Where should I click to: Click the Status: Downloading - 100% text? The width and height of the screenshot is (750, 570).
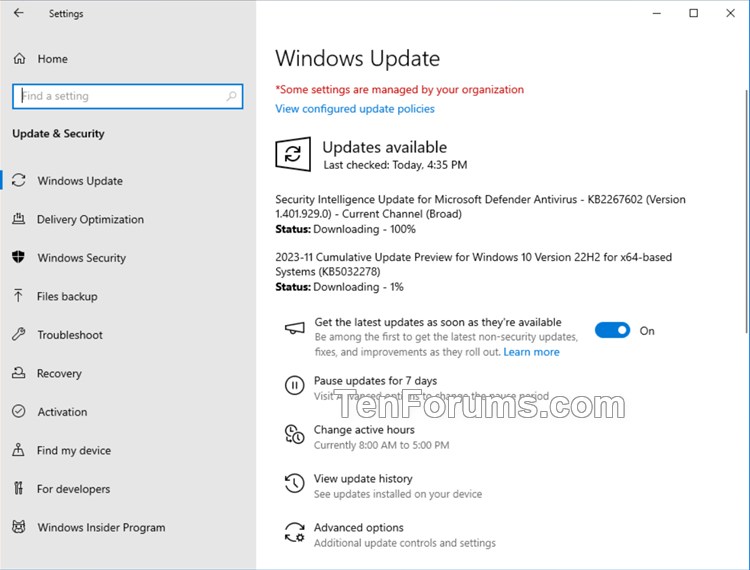(345, 229)
